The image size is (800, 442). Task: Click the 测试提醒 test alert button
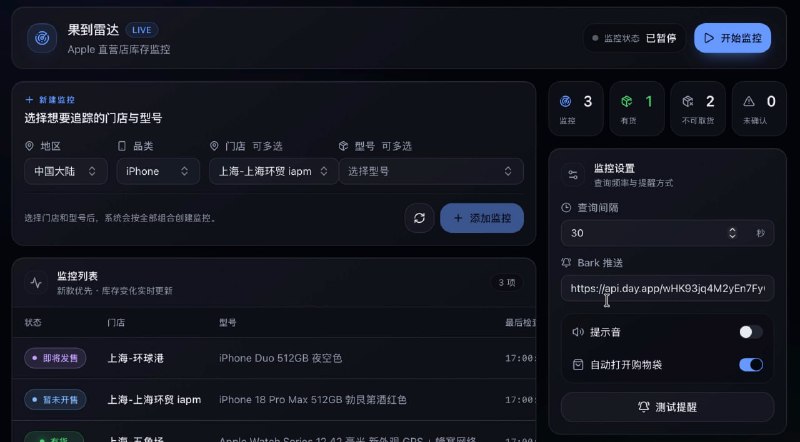[x=667, y=407]
